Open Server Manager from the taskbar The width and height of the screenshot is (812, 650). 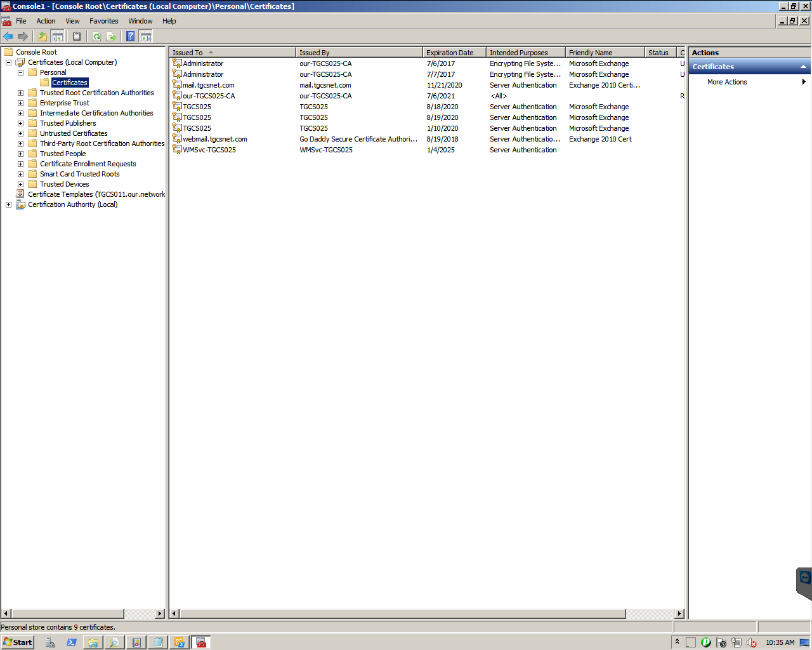click(x=50, y=642)
